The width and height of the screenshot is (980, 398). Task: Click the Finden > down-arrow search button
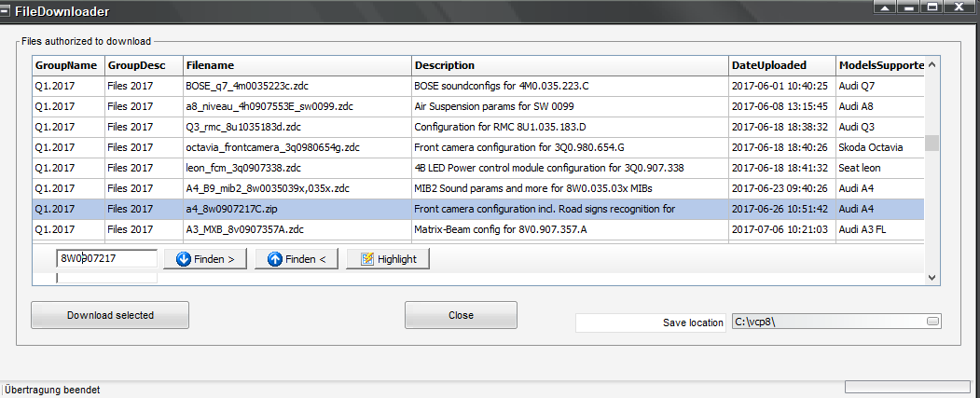pyautogui.click(x=205, y=259)
